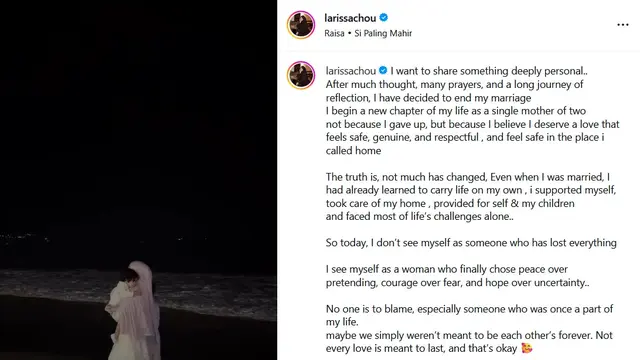
Task: Open the caption profile picture avatar
Action: click(x=301, y=75)
